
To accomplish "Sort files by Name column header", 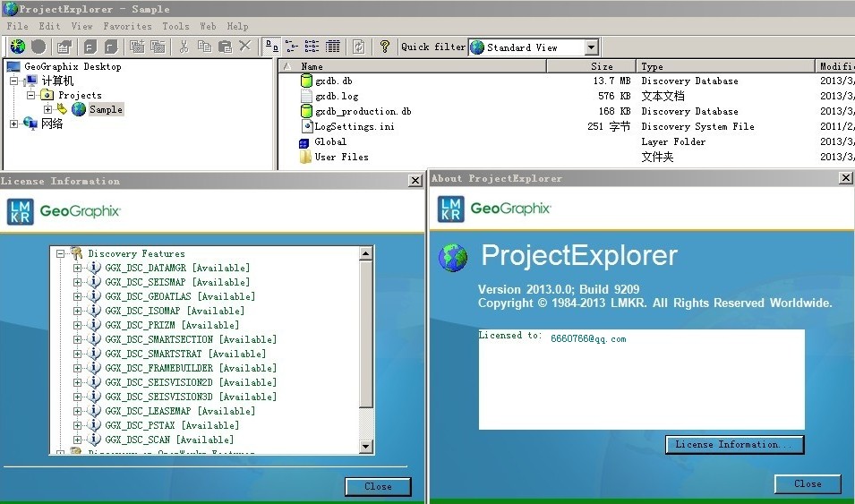I will point(414,66).
